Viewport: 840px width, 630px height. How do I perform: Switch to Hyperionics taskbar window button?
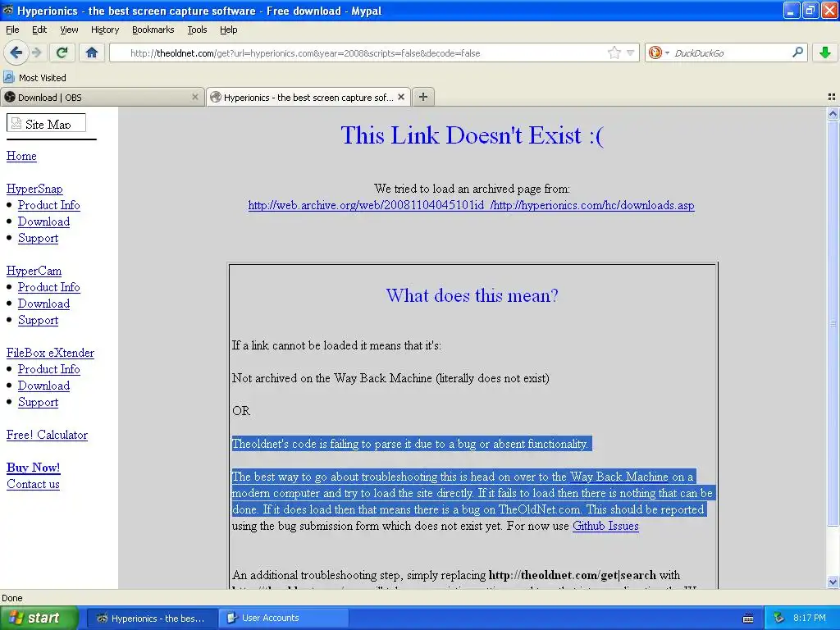(x=152, y=619)
